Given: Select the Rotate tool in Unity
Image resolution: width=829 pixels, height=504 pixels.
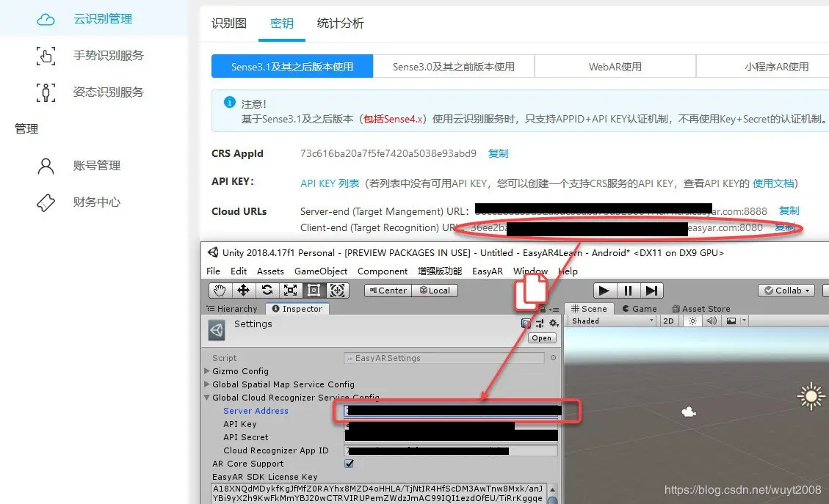Looking at the screenshot, I should point(267,291).
